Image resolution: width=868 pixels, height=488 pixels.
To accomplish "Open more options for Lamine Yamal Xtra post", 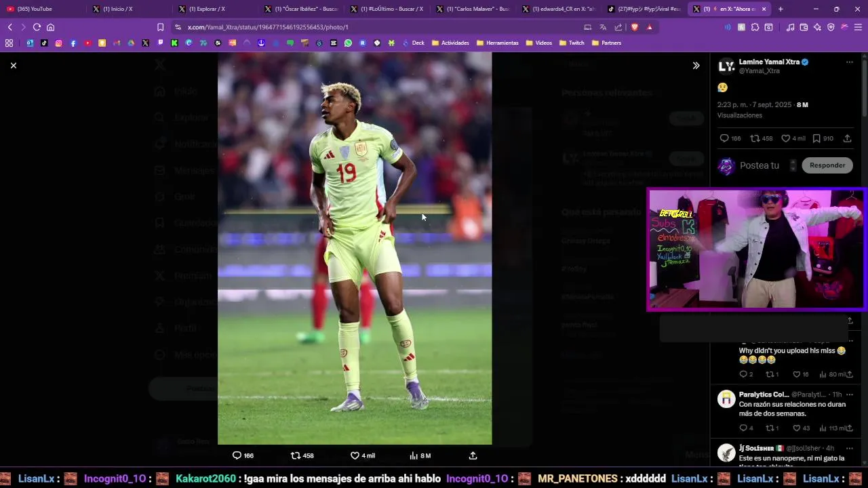I will tap(849, 62).
